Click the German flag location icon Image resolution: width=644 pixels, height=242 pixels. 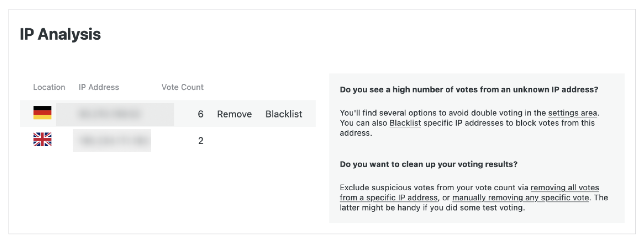[x=42, y=113]
